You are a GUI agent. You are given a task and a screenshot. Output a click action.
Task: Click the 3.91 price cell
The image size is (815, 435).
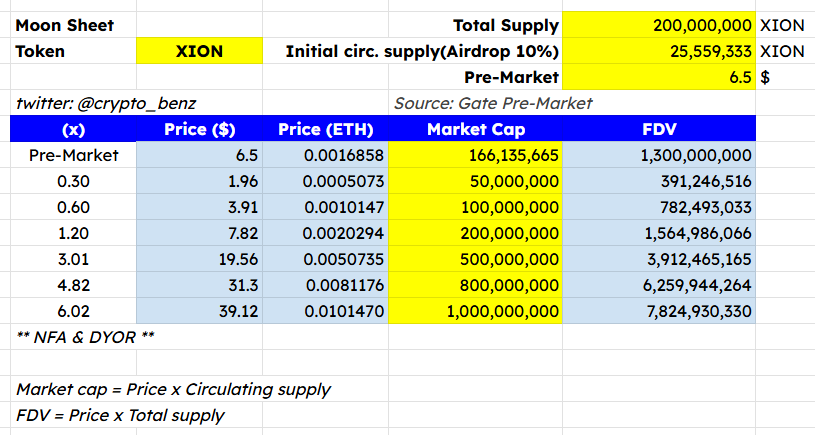point(200,207)
